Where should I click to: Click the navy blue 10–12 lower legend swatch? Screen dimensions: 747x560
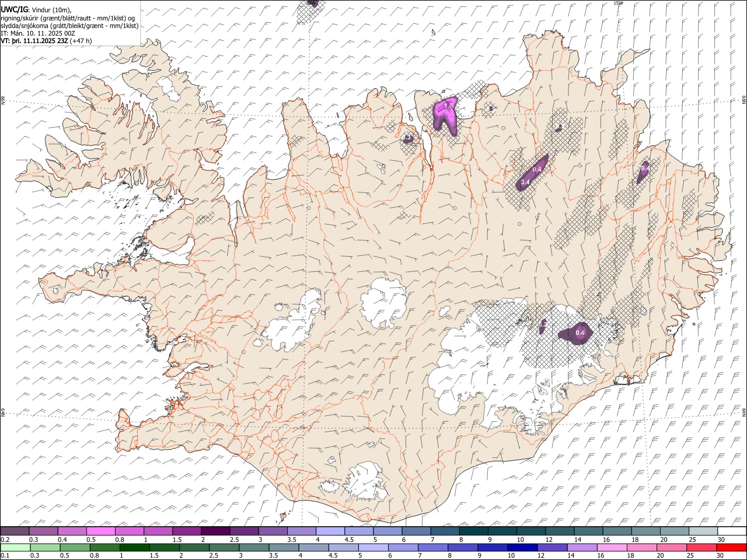click(522, 547)
